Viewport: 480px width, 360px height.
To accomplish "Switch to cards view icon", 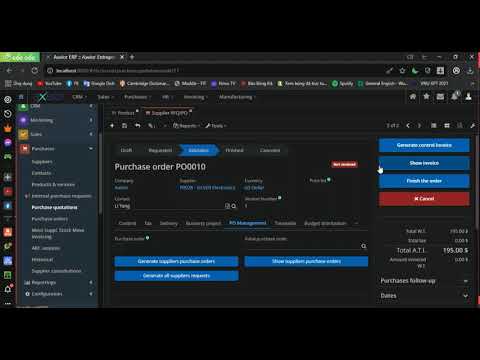I will point(447,126).
